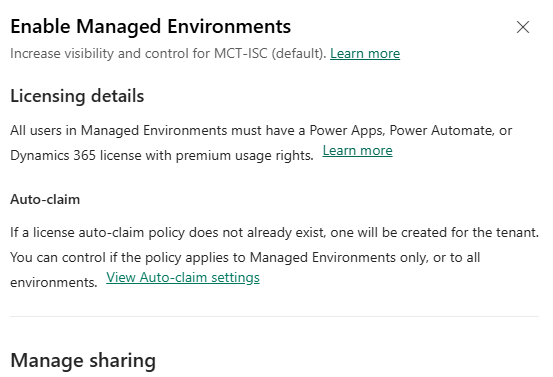The image size is (553, 377).
Task: Open View Auto-claim settings link
Action: click(x=183, y=278)
